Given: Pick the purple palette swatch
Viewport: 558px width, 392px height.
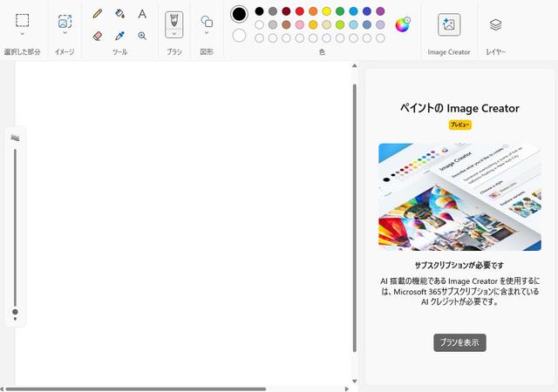Looking at the screenshot, I should coord(380,11).
